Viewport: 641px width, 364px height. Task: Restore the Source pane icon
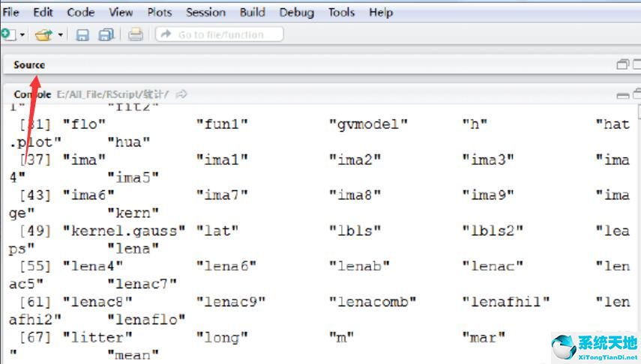tap(622, 65)
